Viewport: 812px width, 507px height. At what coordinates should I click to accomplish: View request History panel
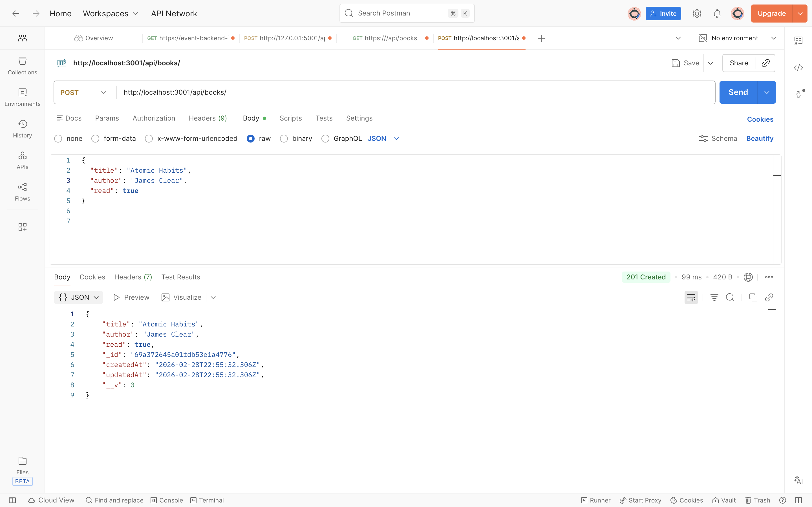pyautogui.click(x=22, y=128)
